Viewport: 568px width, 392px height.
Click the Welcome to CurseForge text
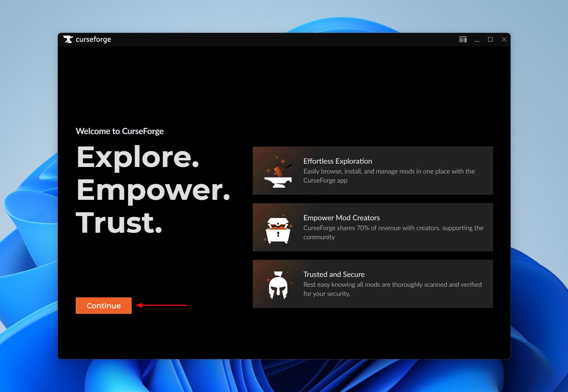click(x=120, y=131)
